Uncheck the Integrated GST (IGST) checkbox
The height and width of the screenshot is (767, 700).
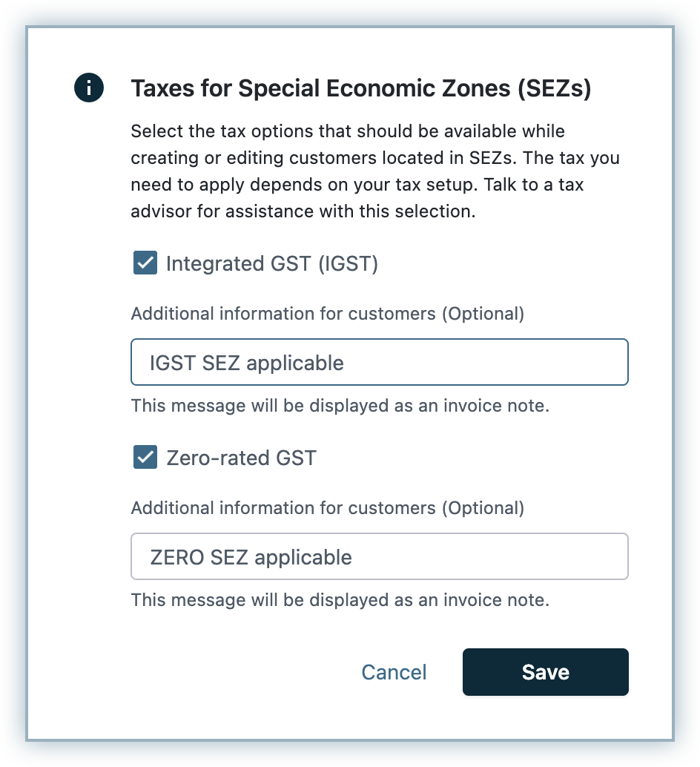click(145, 263)
